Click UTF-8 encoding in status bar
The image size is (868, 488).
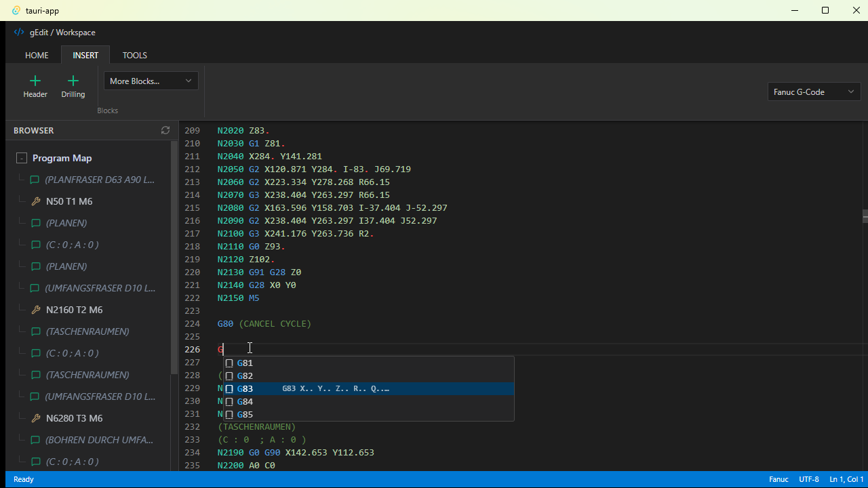(809, 479)
